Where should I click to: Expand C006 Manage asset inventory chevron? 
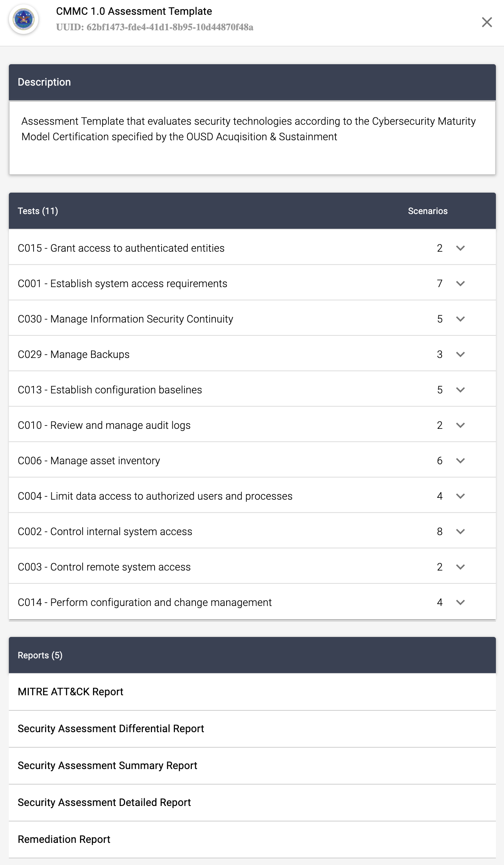tap(460, 461)
